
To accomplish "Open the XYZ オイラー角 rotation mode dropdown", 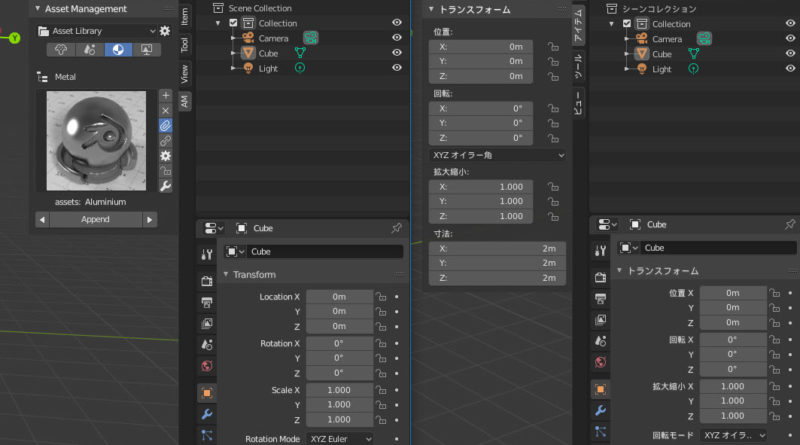I will coord(497,155).
